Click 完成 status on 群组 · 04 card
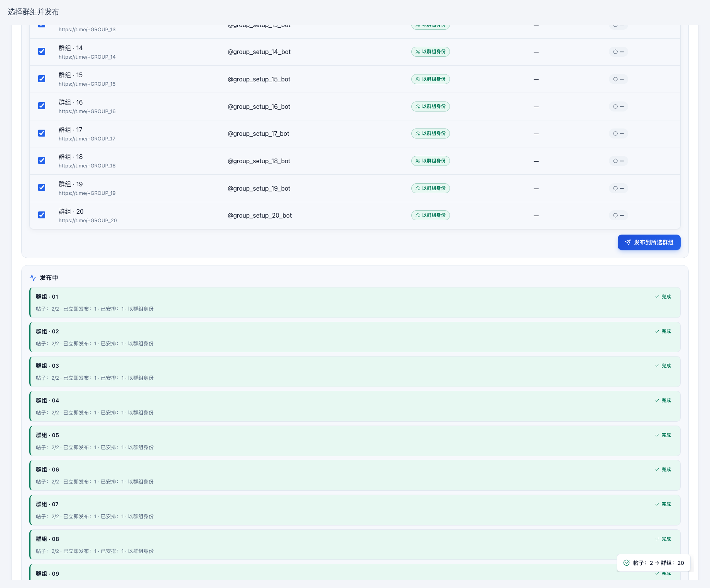Image resolution: width=710 pixels, height=588 pixels. point(663,400)
